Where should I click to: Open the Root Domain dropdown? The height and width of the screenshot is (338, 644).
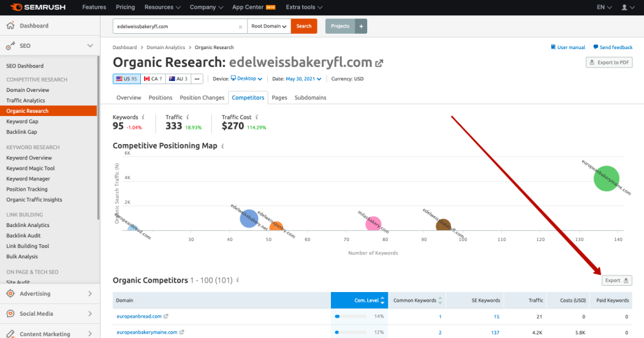tap(268, 26)
